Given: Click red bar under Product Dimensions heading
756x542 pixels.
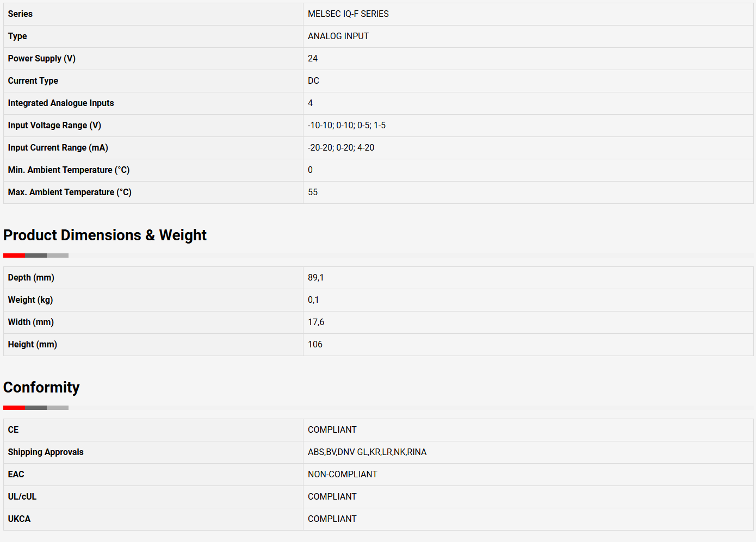Looking at the screenshot, I should [14, 256].
